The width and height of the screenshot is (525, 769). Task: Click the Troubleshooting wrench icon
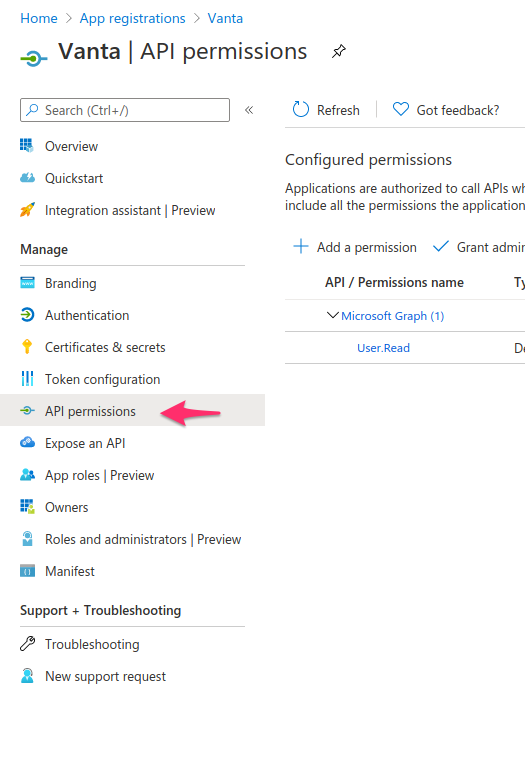click(27, 643)
